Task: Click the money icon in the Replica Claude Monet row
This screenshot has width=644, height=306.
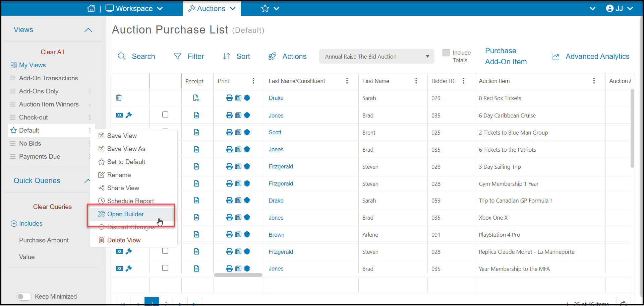Action: tap(119, 251)
